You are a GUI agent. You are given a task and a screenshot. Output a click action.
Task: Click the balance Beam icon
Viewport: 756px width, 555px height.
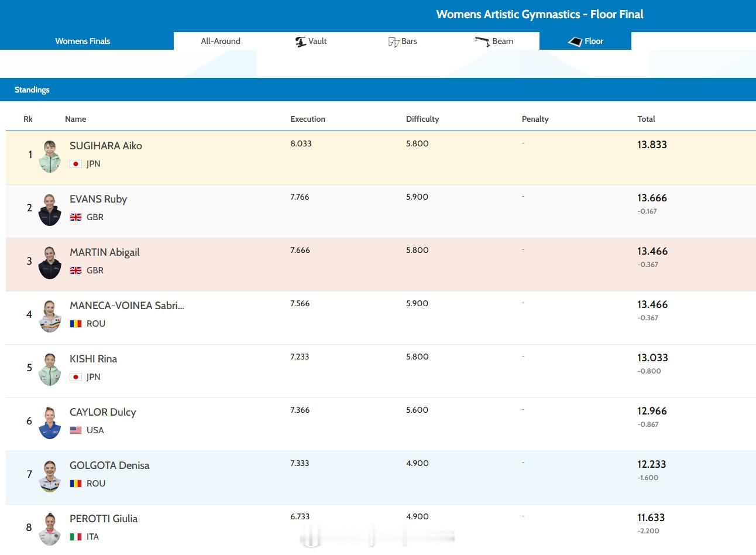(x=482, y=42)
